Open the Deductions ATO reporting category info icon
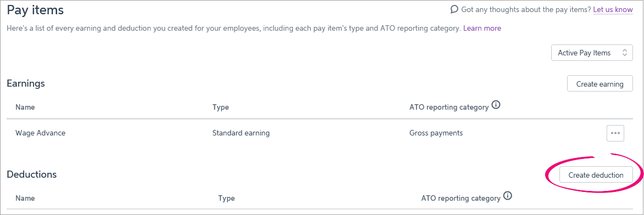 508,196
